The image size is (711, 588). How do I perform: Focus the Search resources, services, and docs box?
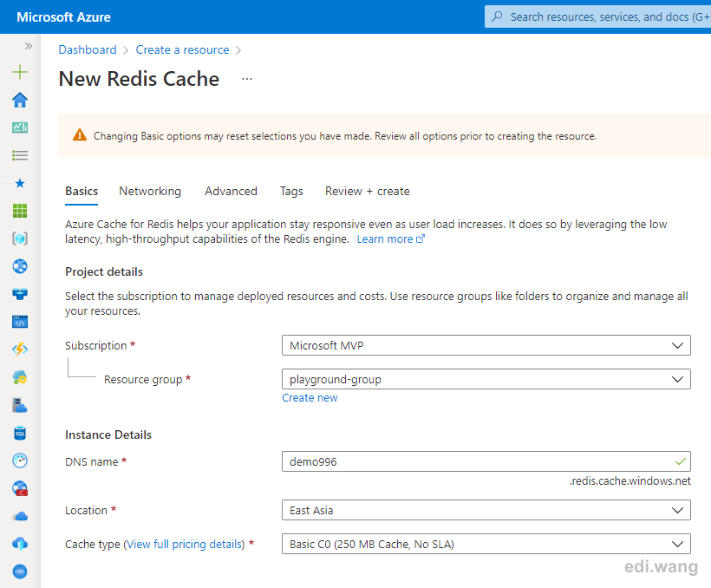(598, 16)
